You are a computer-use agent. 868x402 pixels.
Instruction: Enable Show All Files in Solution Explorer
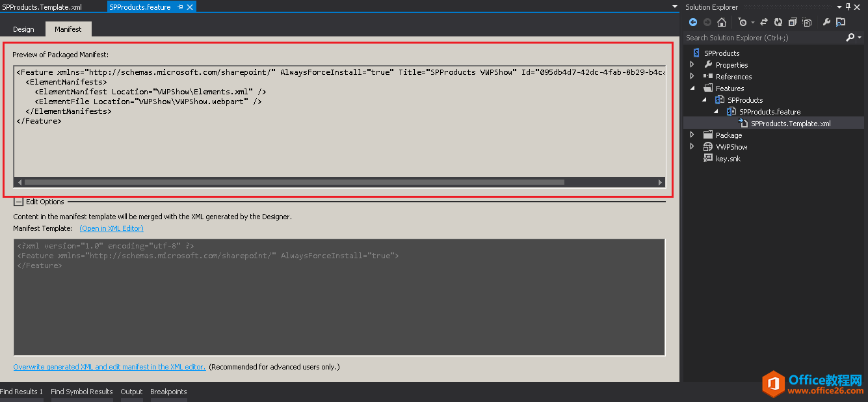pyautogui.click(x=806, y=21)
